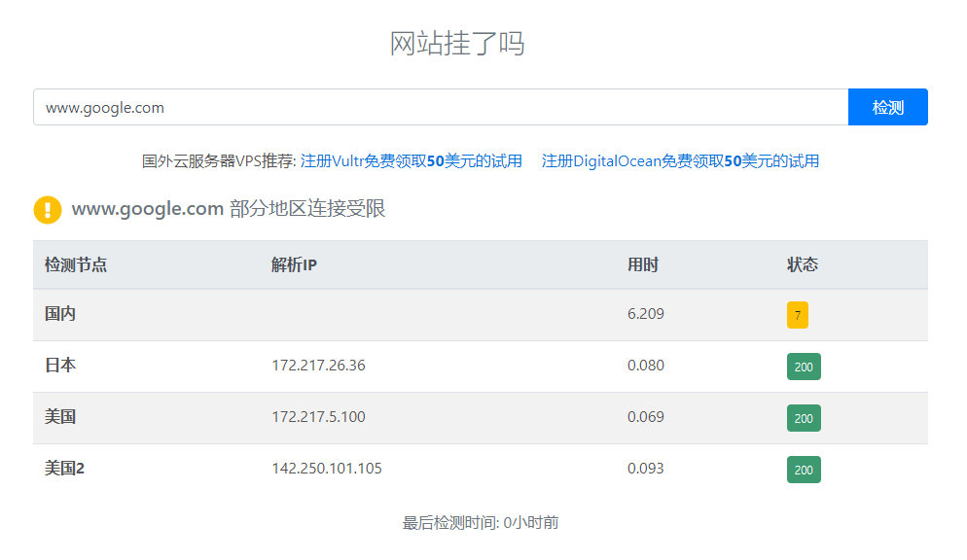Select the 用时 column header
Screen dimensions: 967x560
(x=643, y=264)
